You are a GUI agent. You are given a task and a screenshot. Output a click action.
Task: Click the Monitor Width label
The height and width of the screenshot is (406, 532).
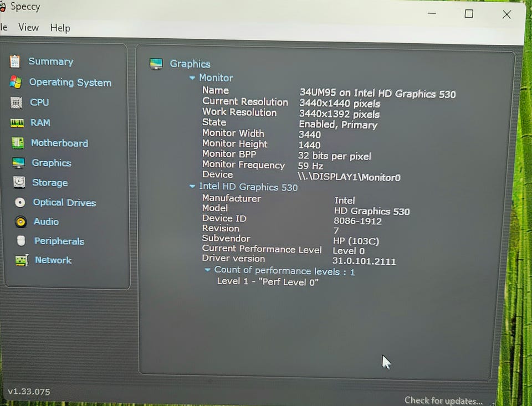233,133
